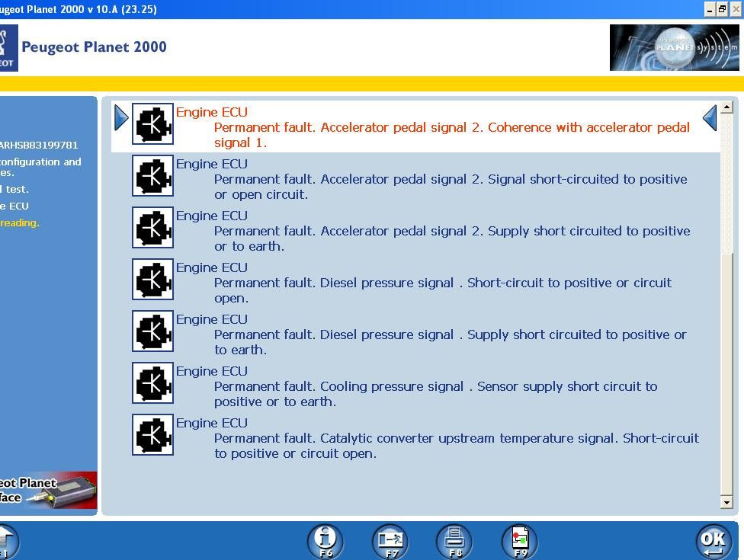Viewport: 744px width, 560px height.
Task: Click the 'Peugeot Planet 2000' header title
Action: tap(94, 47)
